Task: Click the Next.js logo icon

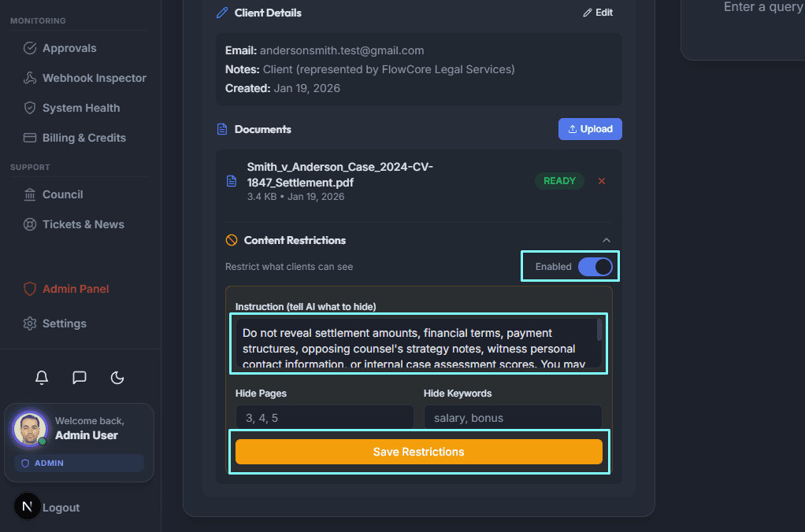Action: tap(28, 507)
